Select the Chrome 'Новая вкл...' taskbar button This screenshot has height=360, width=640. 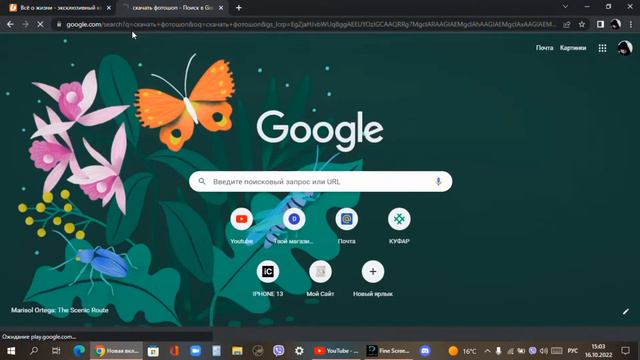point(116,351)
